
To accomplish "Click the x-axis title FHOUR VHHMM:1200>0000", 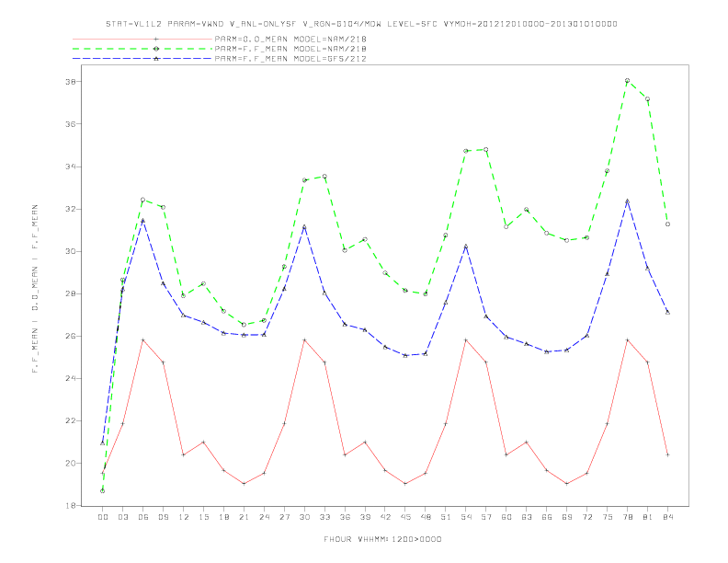I will 382,539.
